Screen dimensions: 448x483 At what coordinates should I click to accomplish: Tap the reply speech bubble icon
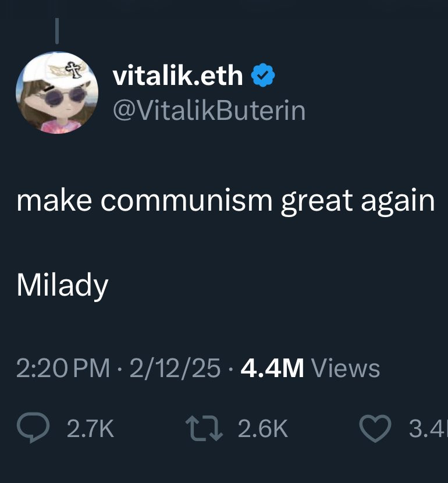click(33, 428)
